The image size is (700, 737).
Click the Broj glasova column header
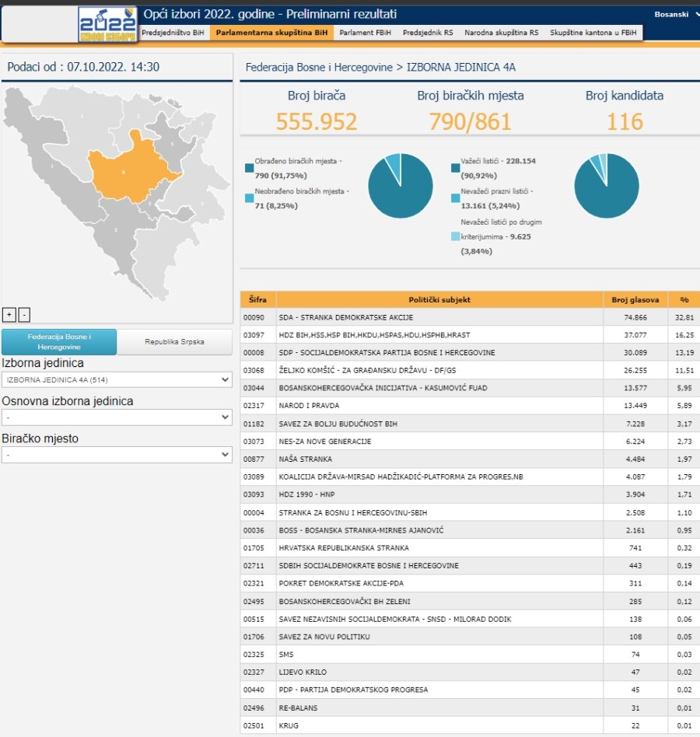click(x=635, y=299)
